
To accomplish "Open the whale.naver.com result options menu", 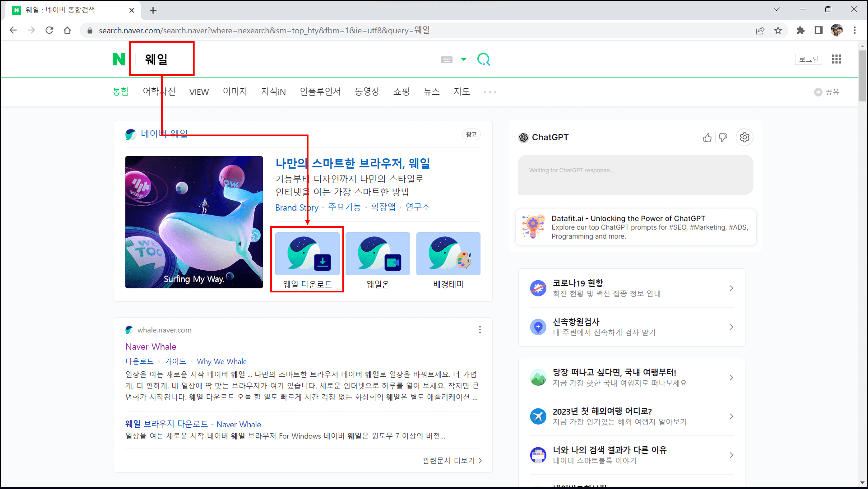I will pyautogui.click(x=480, y=330).
